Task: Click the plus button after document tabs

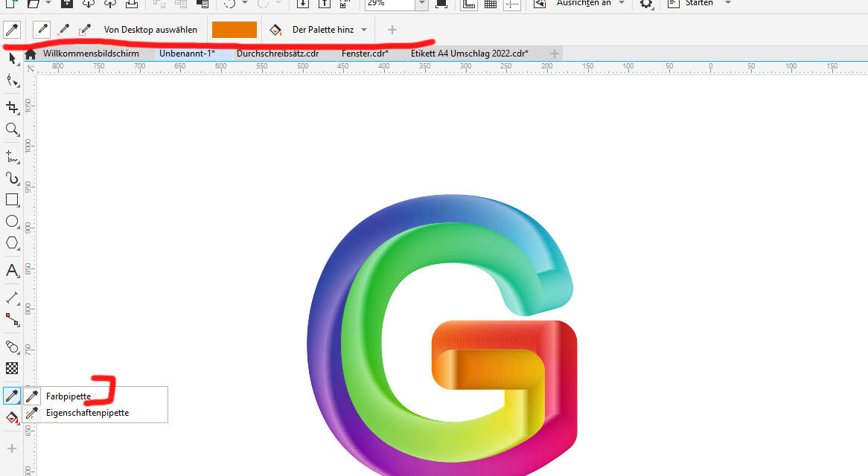Action: 554,54
